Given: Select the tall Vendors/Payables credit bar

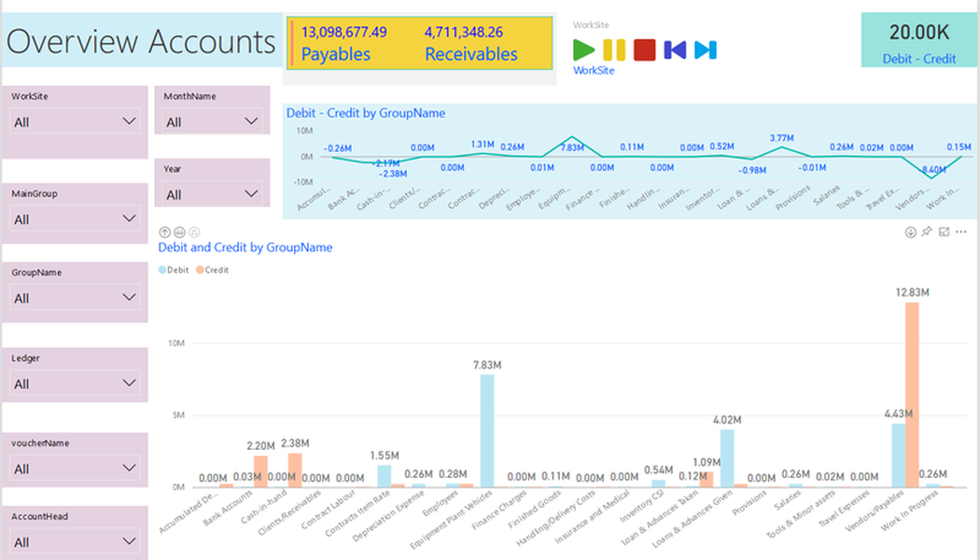Looking at the screenshot, I should click(x=912, y=392).
